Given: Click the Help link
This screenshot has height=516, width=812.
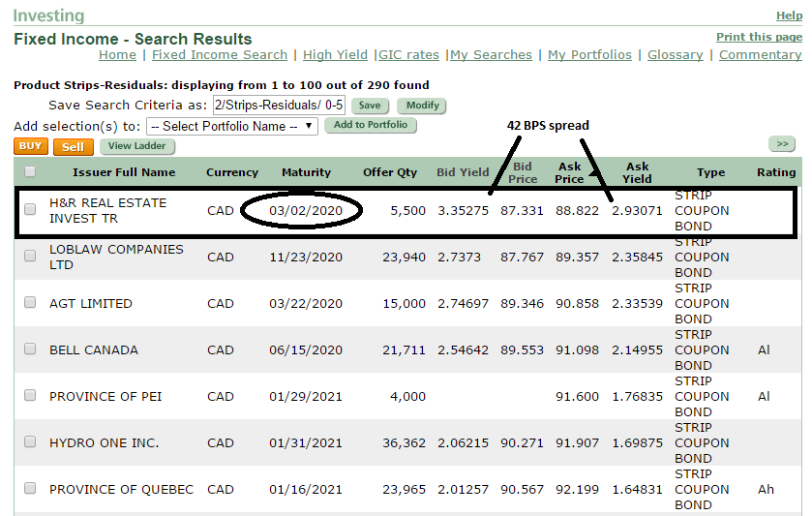Looking at the screenshot, I should point(789,16).
